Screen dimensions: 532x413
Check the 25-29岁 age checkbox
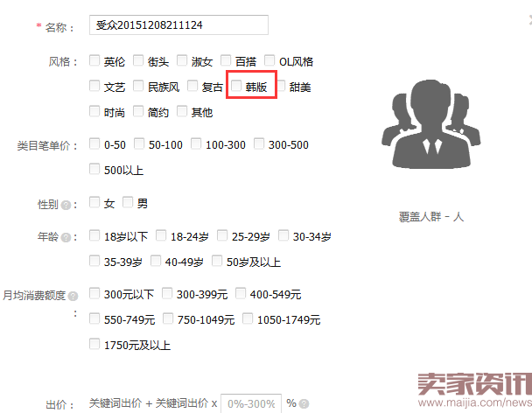coord(222,235)
